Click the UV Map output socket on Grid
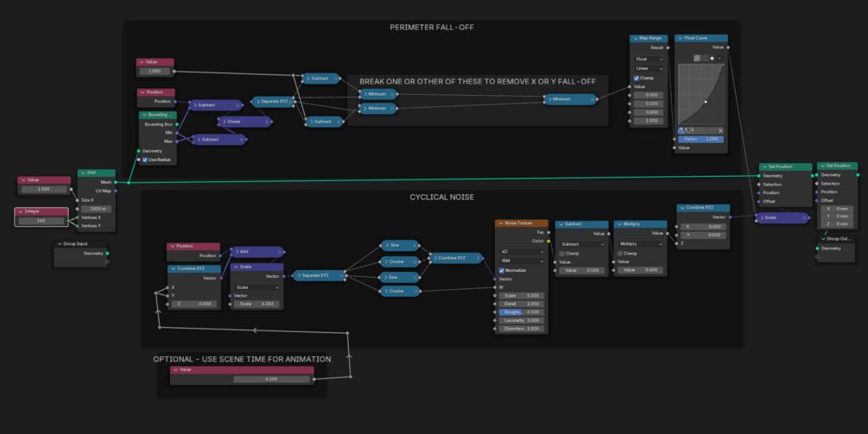868x434 pixels. [116, 191]
